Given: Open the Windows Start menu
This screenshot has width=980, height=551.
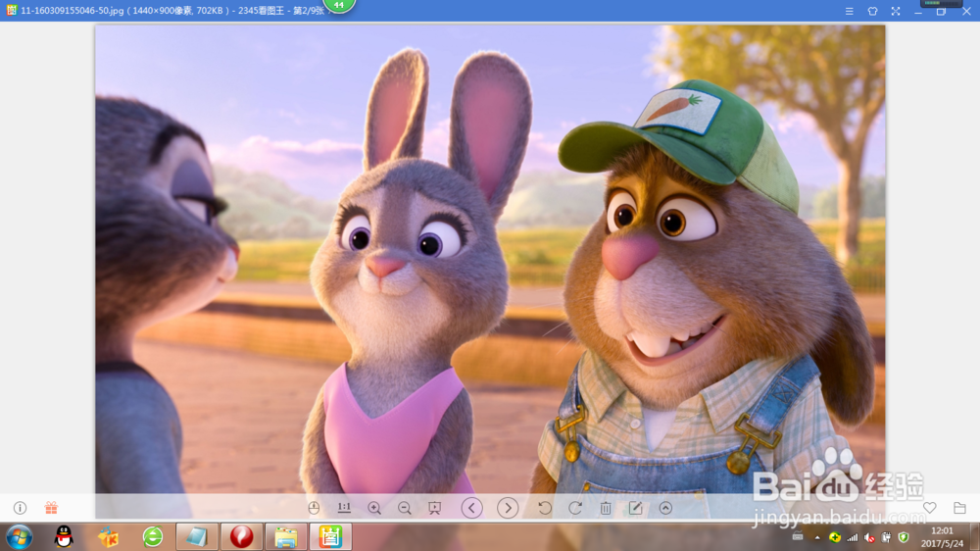Looking at the screenshot, I should 20,537.
